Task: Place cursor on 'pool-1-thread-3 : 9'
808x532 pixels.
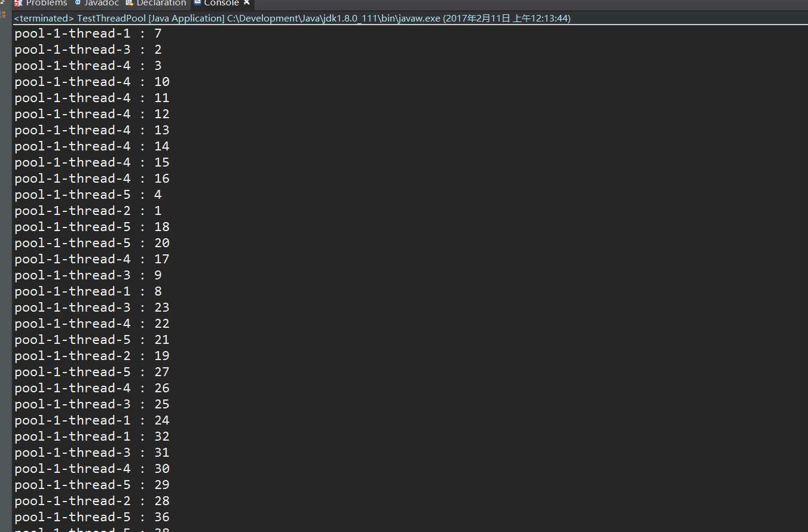Action: click(x=88, y=275)
